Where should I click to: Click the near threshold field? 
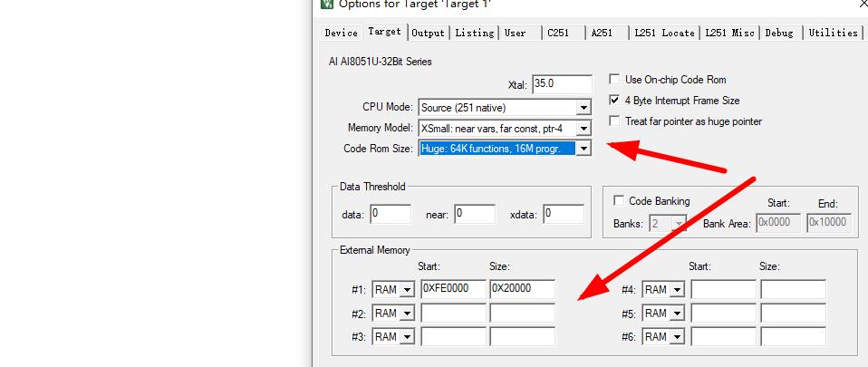tap(475, 214)
